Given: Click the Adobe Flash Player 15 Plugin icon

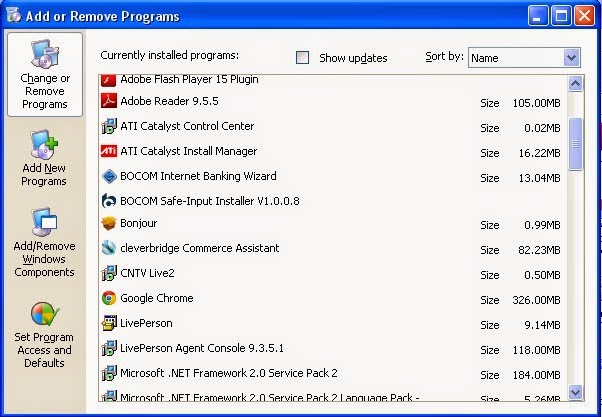Looking at the screenshot, I should tap(109, 81).
